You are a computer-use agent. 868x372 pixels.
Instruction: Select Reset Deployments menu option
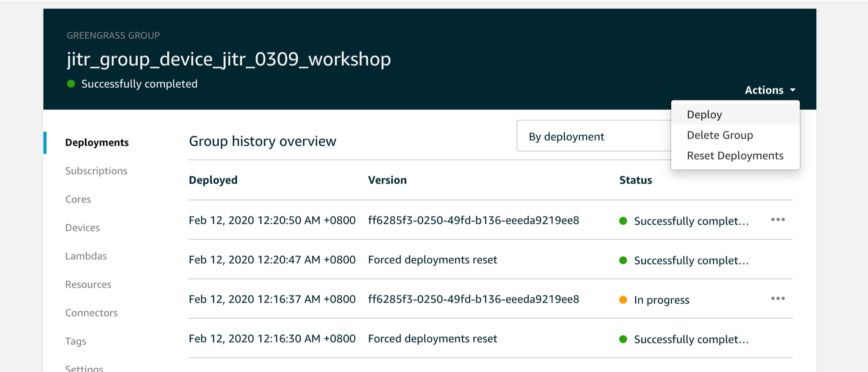pyautogui.click(x=735, y=156)
